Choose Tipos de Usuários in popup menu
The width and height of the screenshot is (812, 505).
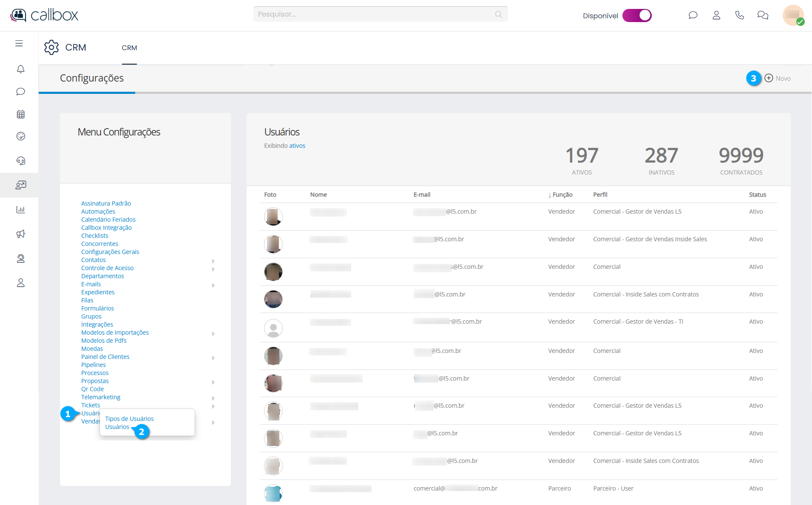tap(129, 419)
